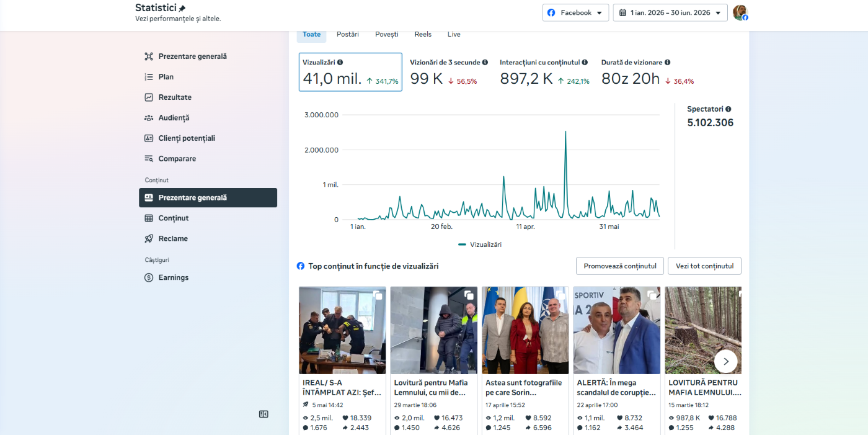868x435 pixels.
Task: Click info icon next to Spectatori
Action: pyautogui.click(x=728, y=109)
